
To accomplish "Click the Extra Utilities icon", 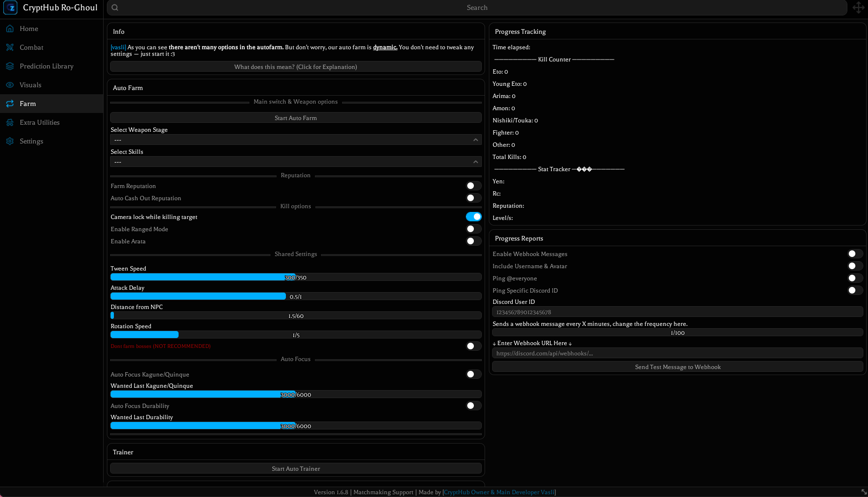I will (x=10, y=122).
